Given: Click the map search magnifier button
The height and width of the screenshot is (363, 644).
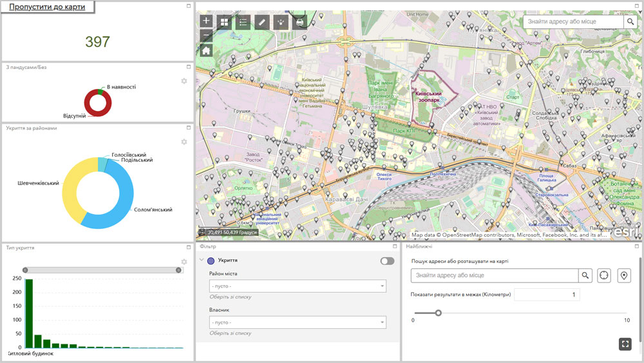Looking at the screenshot, I should click(x=630, y=22).
